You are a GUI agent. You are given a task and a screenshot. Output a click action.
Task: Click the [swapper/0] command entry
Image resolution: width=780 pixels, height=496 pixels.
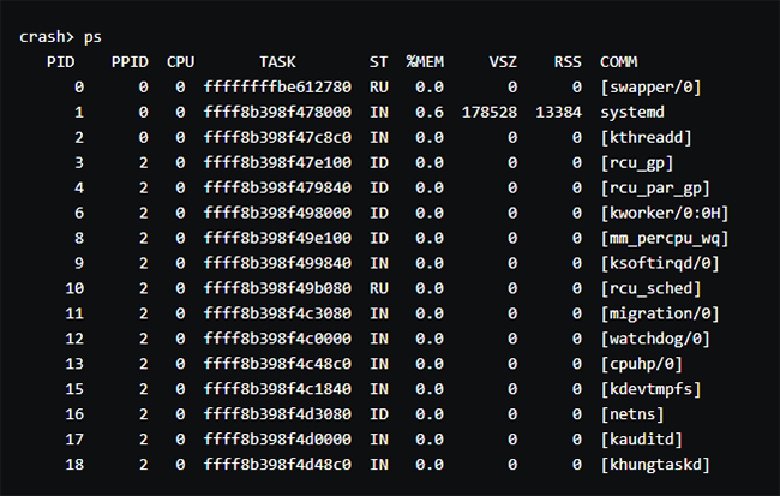tap(651, 87)
